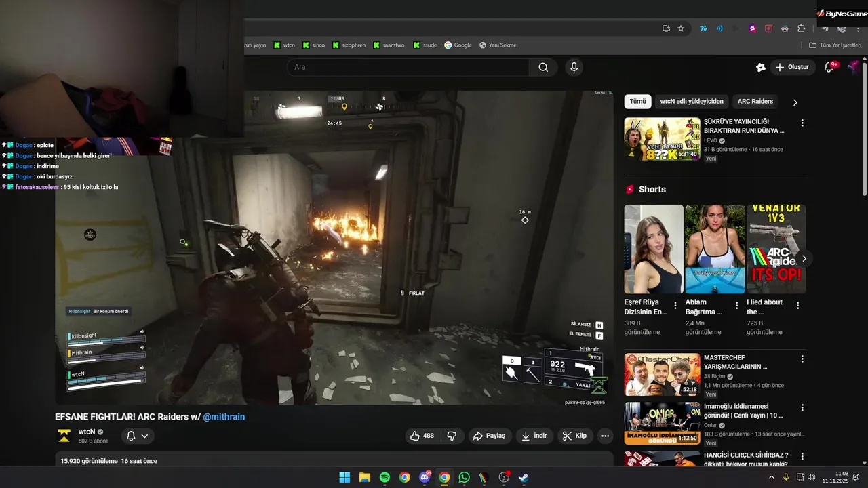Open WhatsApp from the taskbar
This screenshot has width=868, height=488.
coord(464,477)
